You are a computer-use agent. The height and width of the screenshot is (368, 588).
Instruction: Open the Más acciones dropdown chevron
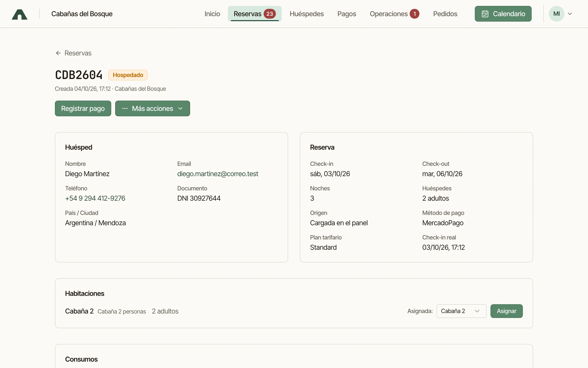pos(180,108)
